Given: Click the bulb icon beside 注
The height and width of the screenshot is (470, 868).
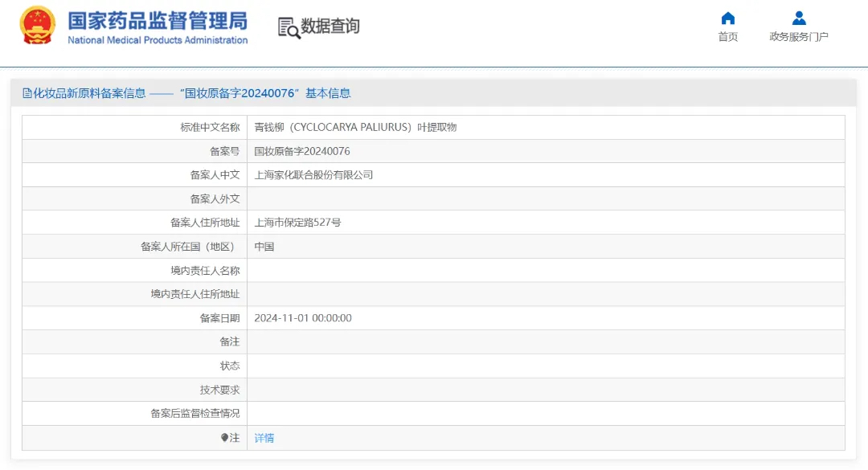Looking at the screenshot, I should pos(224,437).
